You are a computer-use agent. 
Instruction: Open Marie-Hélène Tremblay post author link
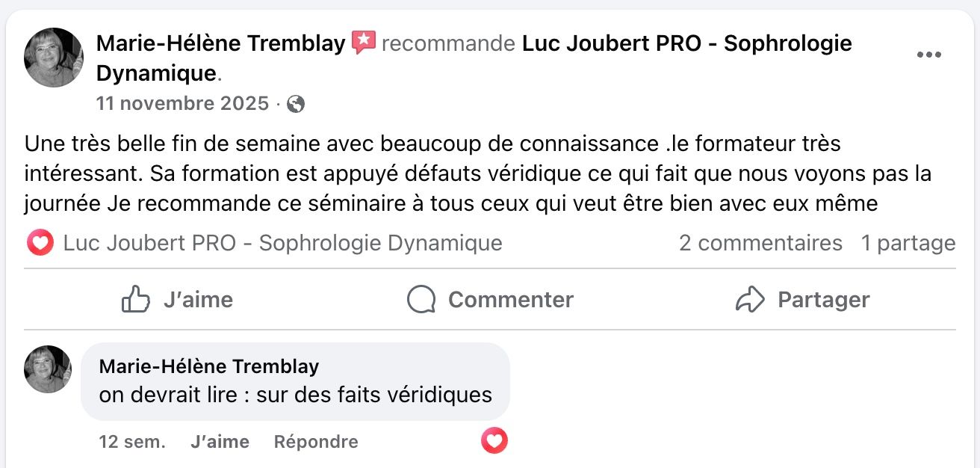pos(221,43)
